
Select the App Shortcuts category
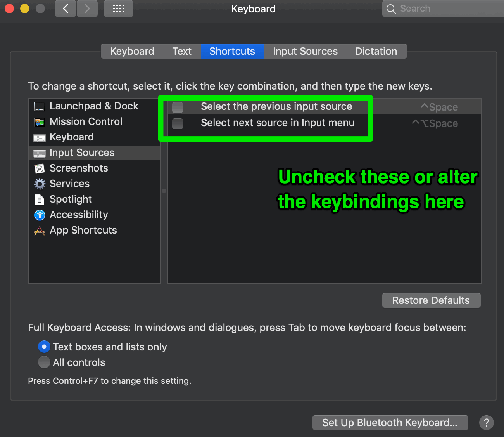(83, 230)
